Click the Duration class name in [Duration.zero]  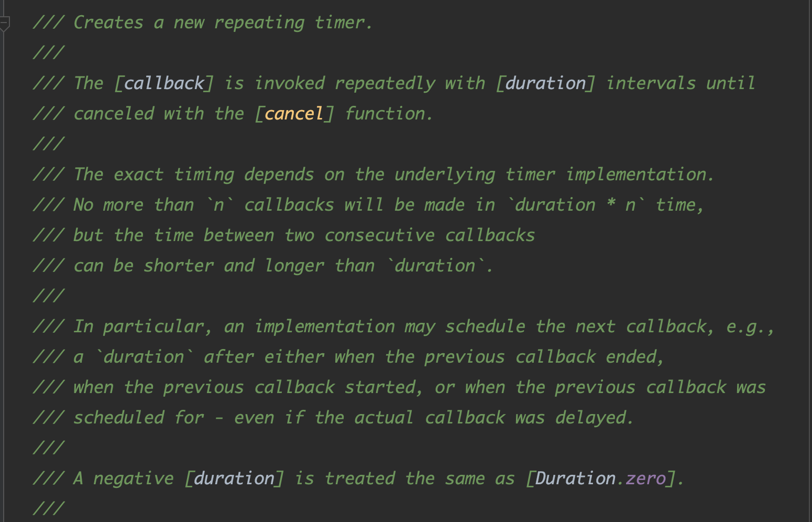click(575, 478)
